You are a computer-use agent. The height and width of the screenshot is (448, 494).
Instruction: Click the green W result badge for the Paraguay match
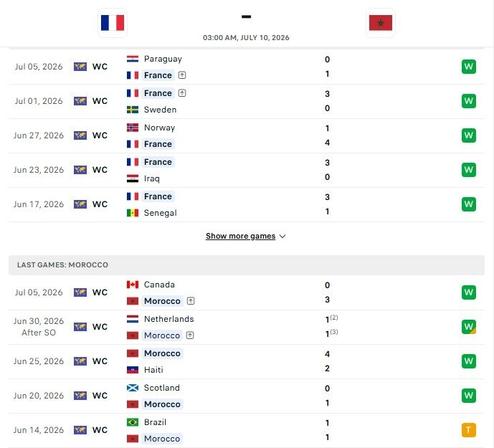[x=468, y=67]
